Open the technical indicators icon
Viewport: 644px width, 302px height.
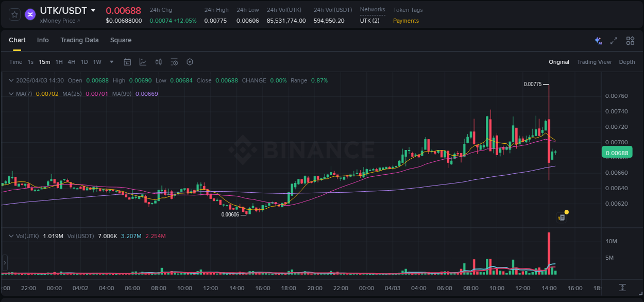143,62
